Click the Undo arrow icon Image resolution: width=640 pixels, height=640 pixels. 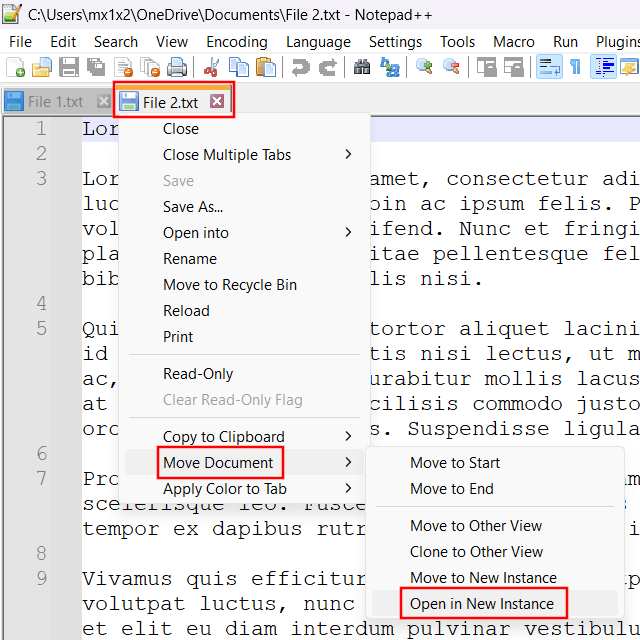pos(300,67)
